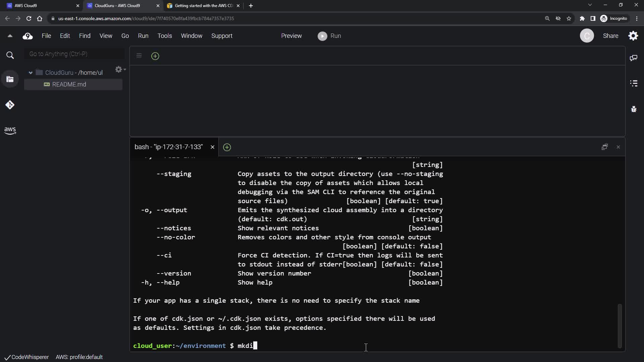Image resolution: width=644 pixels, height=362 pixels.
Task: Click the Share button
Action: pos(610,36)
